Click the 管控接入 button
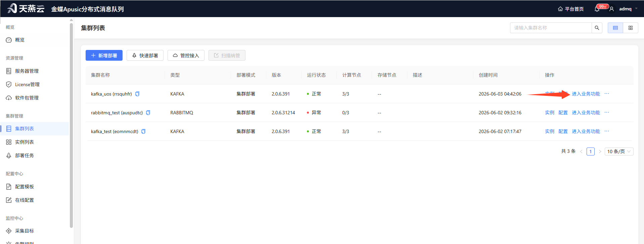The width and height of the screenshot is (644, 244). pyautogui.click(x=186, y=55)
